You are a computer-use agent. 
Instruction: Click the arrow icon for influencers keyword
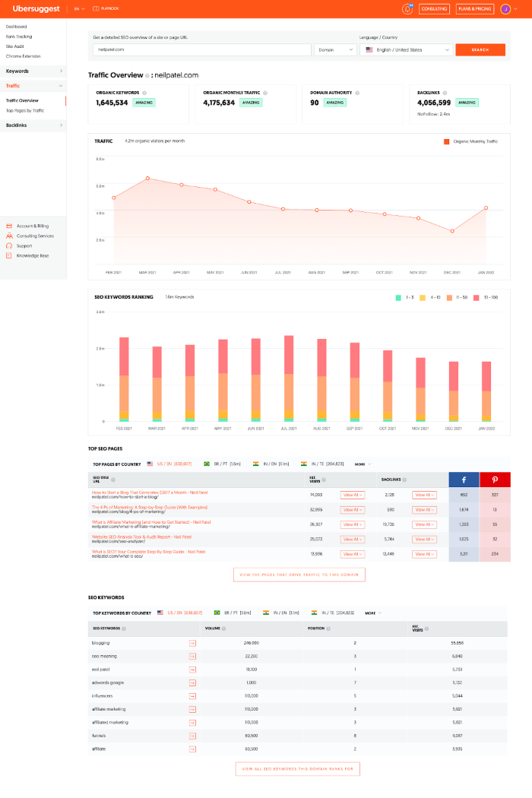(192, 696)
